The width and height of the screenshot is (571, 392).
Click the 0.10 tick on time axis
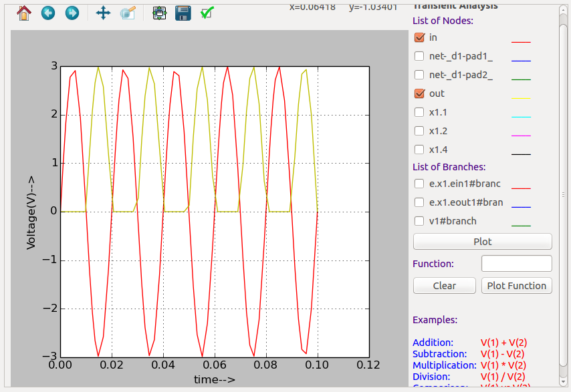(317, 365)
